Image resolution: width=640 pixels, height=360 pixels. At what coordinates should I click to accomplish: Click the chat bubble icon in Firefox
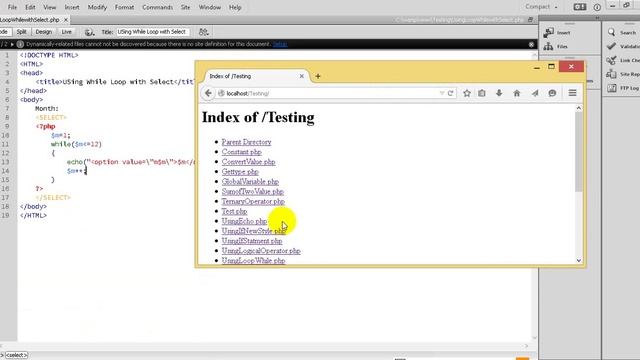pos(552,93)
